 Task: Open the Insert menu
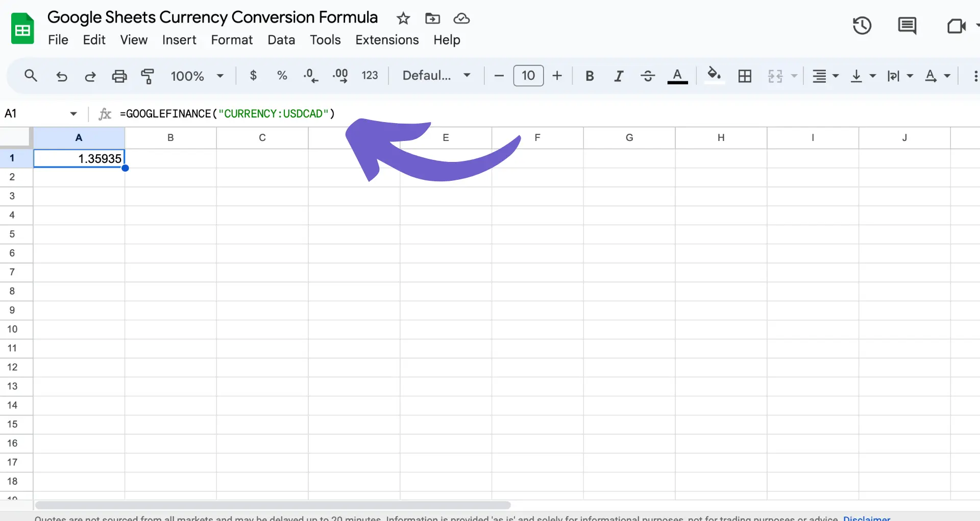tap(179, 40)
